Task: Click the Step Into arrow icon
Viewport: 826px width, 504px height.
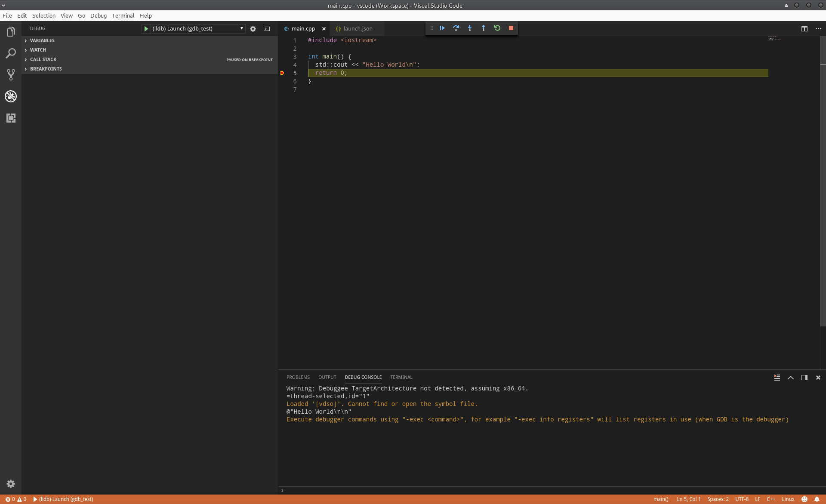Action: pos(470,28)
